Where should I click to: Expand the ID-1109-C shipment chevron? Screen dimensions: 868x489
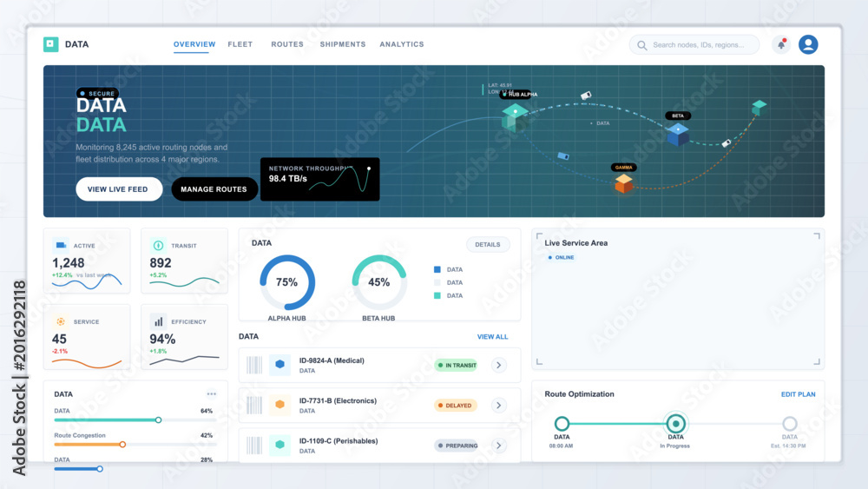499,446
